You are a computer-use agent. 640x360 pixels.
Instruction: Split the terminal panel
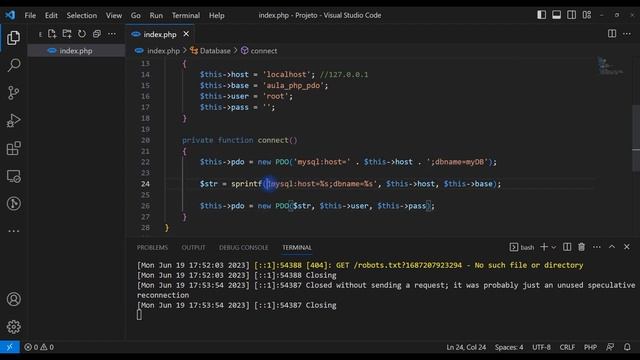click(567, 247)
